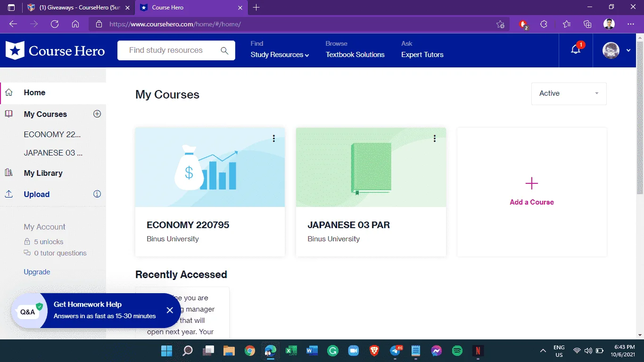Screen dimensions: 644x362
Task: Open Netflix from the taskbar
Action: 478,351
